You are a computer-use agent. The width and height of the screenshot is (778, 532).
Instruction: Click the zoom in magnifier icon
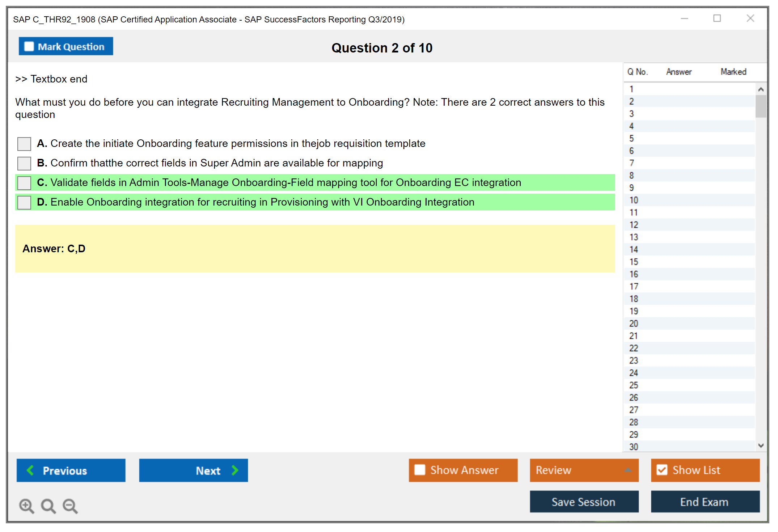click(26, 506)
